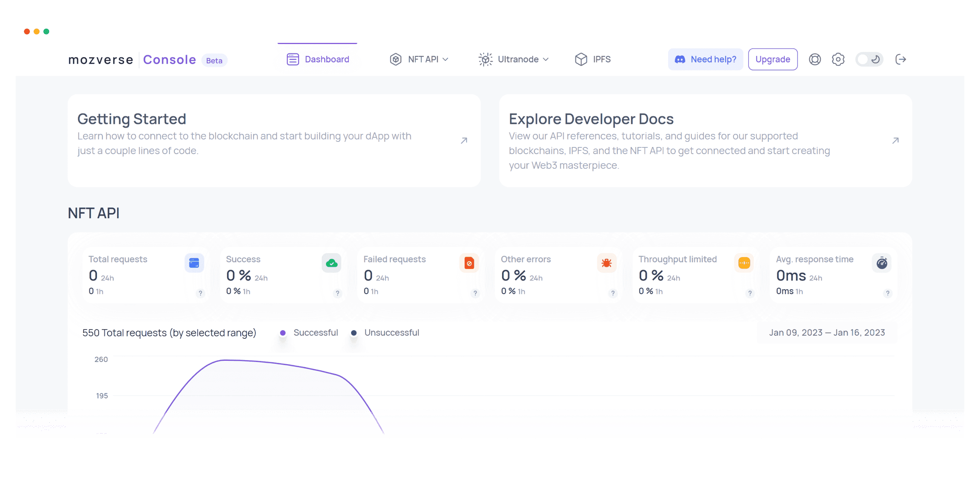Image resolution: width=980 pixels, height=494 pixels.
Task: Click the logout icon
Action: pos(900,59)
